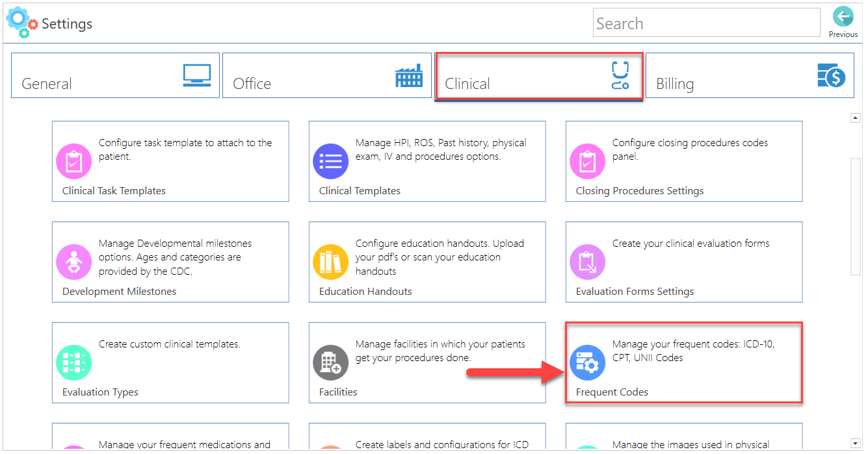Click 'Create labels and configurations for ICD' text

pyautogui.click(x=442, y=445)
